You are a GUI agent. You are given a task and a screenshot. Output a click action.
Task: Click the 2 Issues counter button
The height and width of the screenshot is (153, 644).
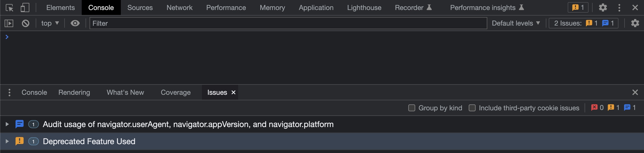584,23
